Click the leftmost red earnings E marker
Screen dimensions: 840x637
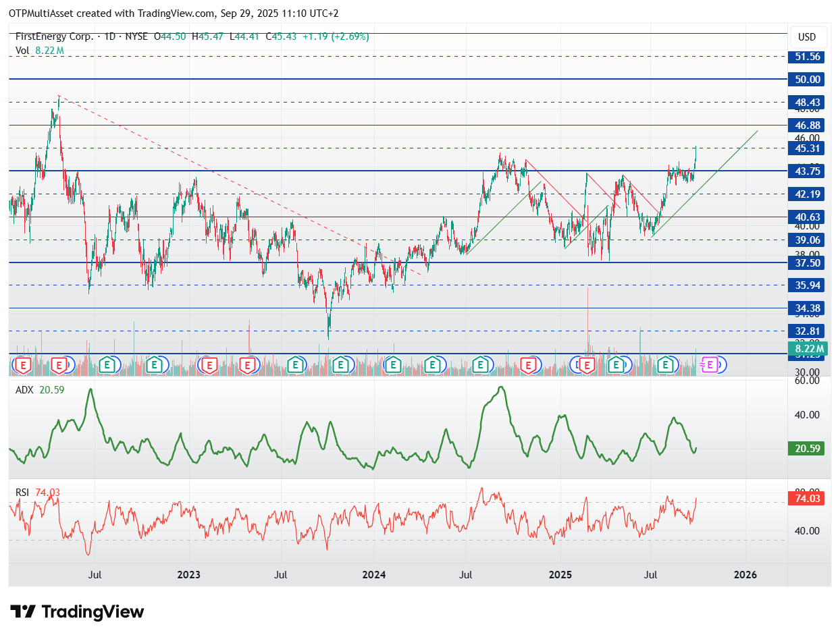click(24, 366)
